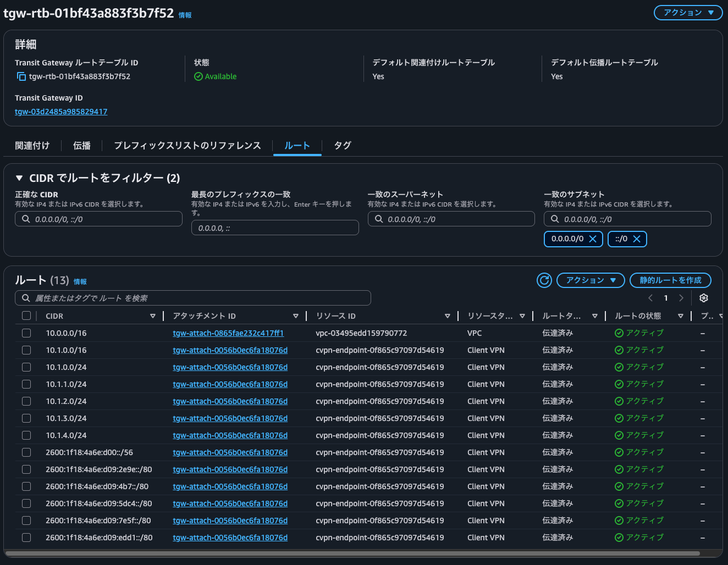Switch to the 関連付け tab
The image size is (728, 565).
(32, 146)
